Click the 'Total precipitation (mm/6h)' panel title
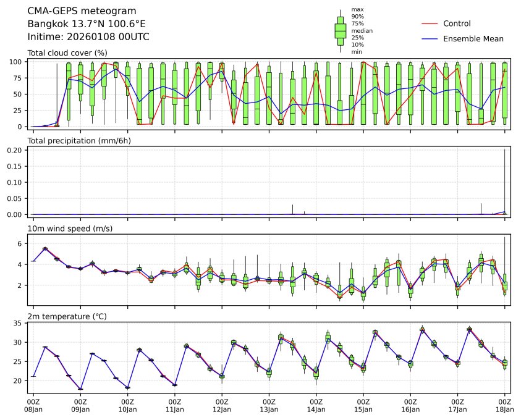The height and width of the screenshot is (420, 521). point(79,141)
